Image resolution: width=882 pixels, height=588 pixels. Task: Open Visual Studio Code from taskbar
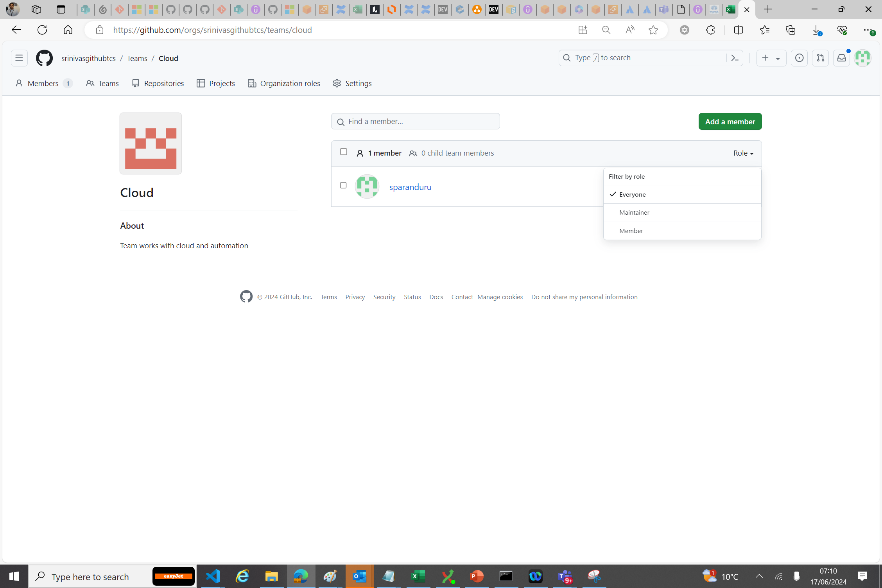tap(213, 576)
